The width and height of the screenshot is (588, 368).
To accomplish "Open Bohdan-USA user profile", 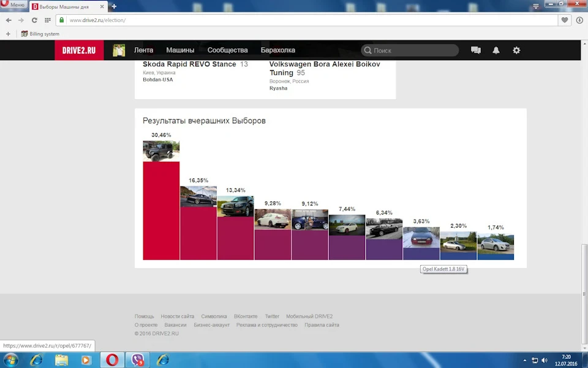I will 158,80.
